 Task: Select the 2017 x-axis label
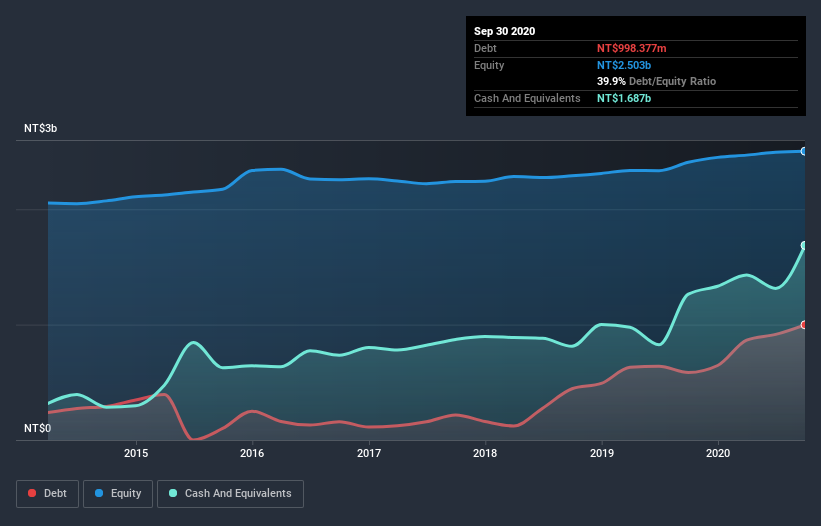pyautogui.click(x=369, y=453)
